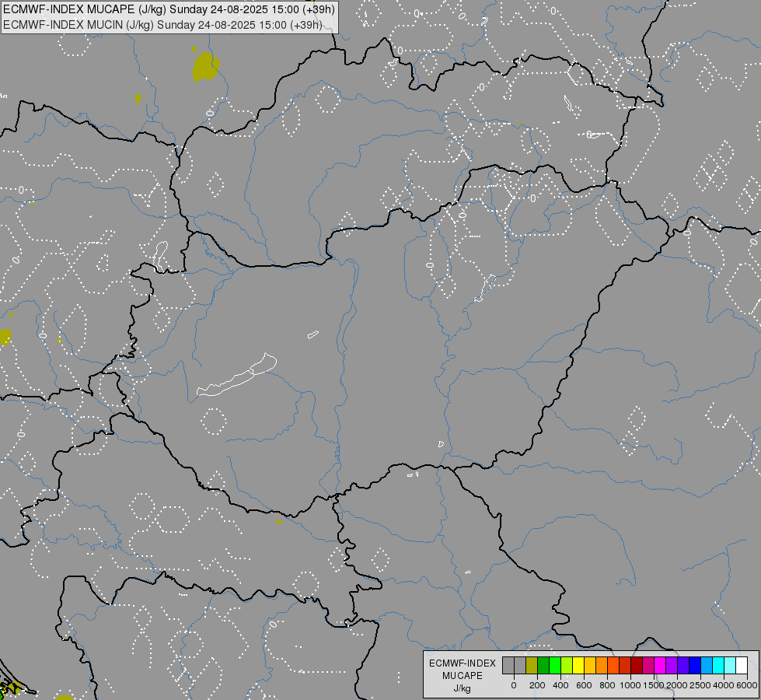Select the olive legend swatch
Screen dimensions: 761x700
pos(532,665)
